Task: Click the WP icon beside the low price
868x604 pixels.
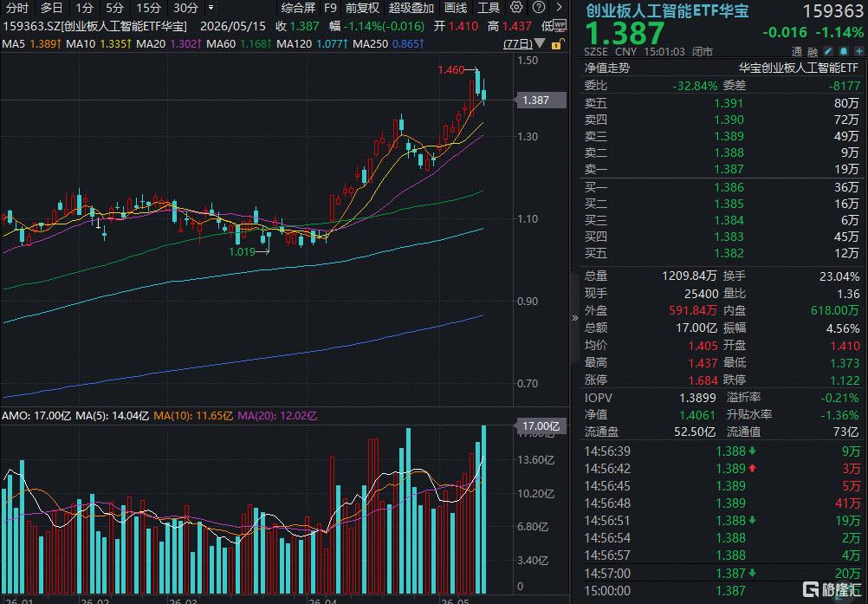Action: pos(560,25)
